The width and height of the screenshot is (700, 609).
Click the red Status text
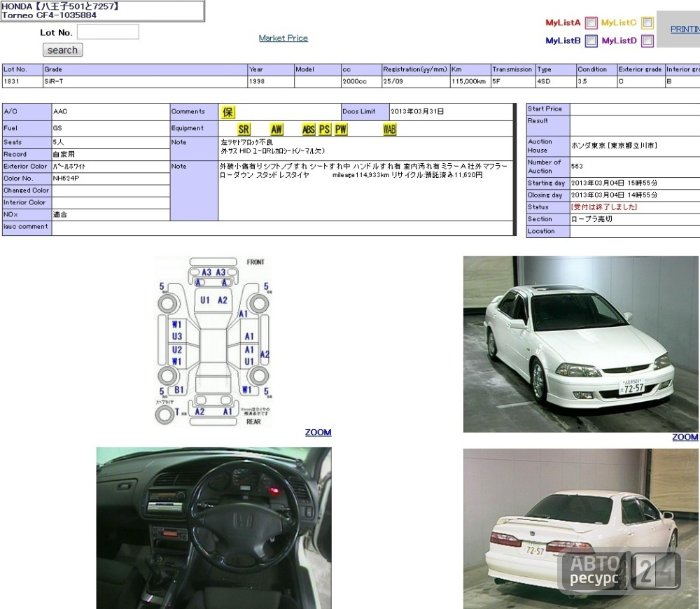(x=604, y=207)
